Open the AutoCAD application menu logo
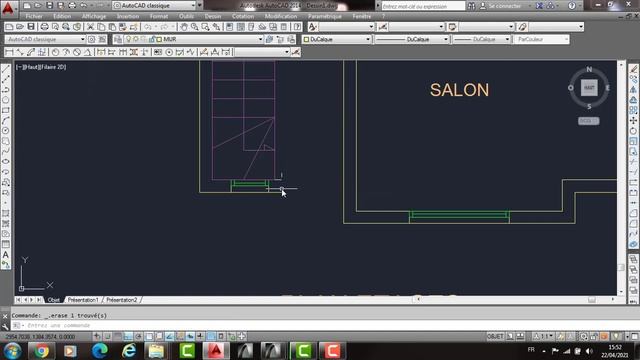The height and width of the screenshot is (360, 640). pos(8,8)
